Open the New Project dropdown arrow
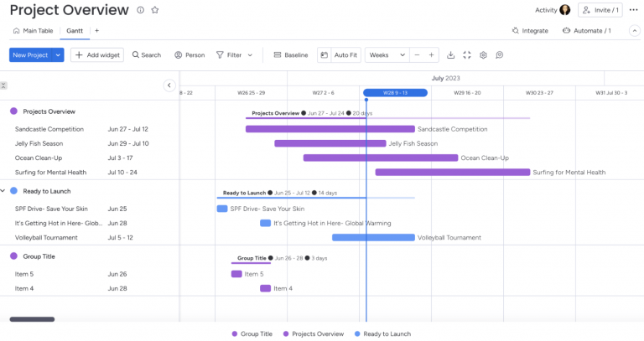The image size is (644, 341). coord(58,55)
